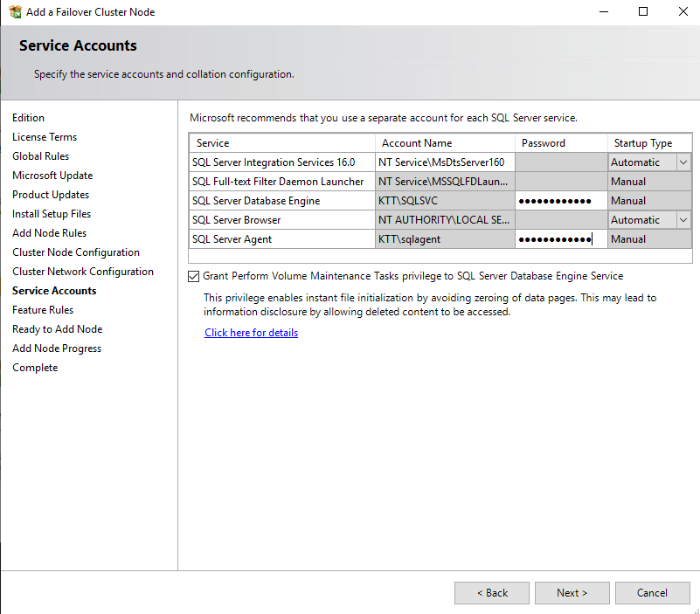The image size is (700, 614).
Task: Click the SQL Server Agent password field
Action: click(561, 239)
